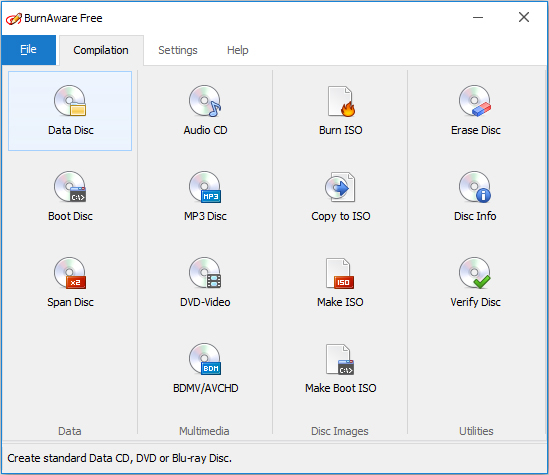Open the Help menu
Viewport: 549px width, 475px height.
pos(238,50)
